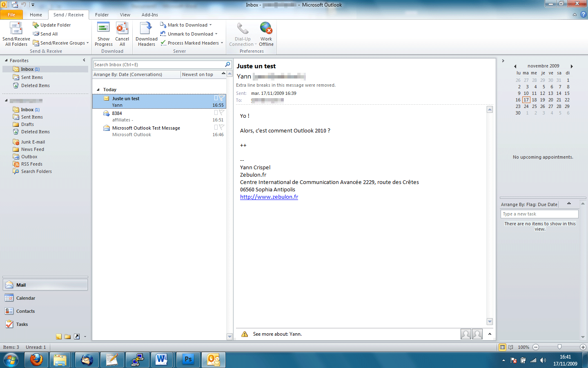Open http://www.zebulon.fr link
Image resolution: width=588 pixels, height=368 pixels.
point(269,197)
